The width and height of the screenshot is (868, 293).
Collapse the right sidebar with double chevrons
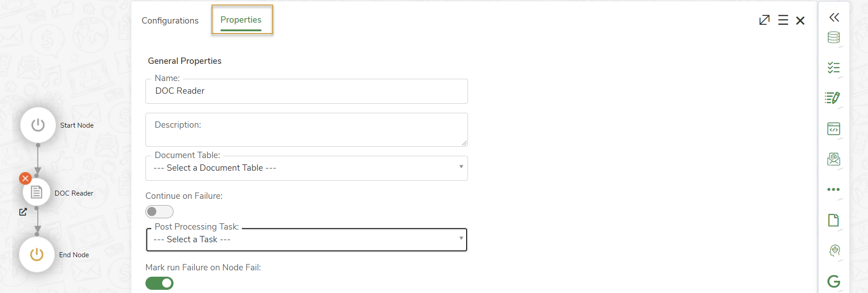[834, 17]
